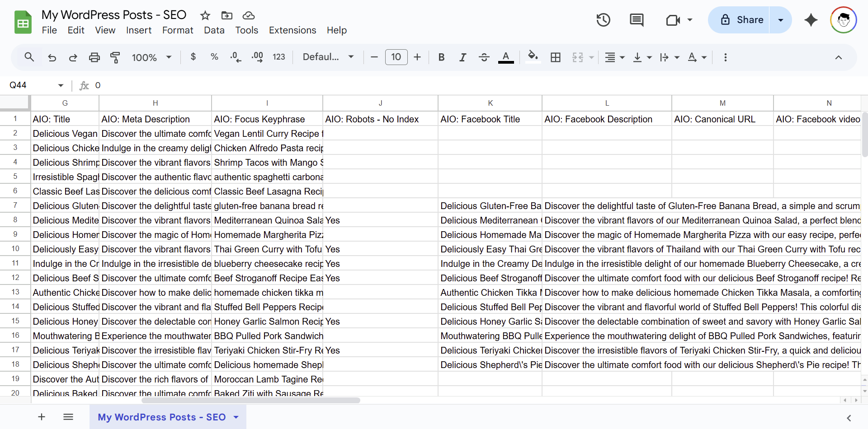Open the Tools menu
Viewport: 868px width, 429px height.
246,30
